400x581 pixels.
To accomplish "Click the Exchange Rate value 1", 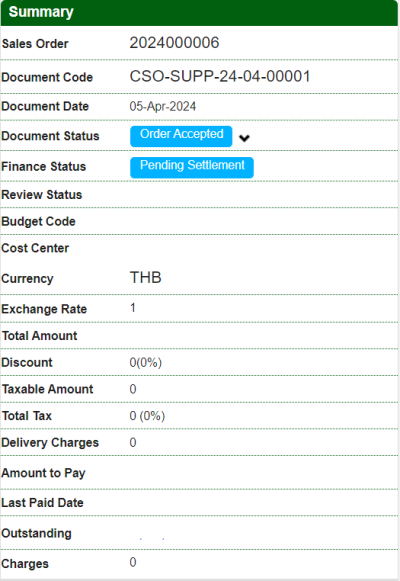I will (x=133, y=308).
